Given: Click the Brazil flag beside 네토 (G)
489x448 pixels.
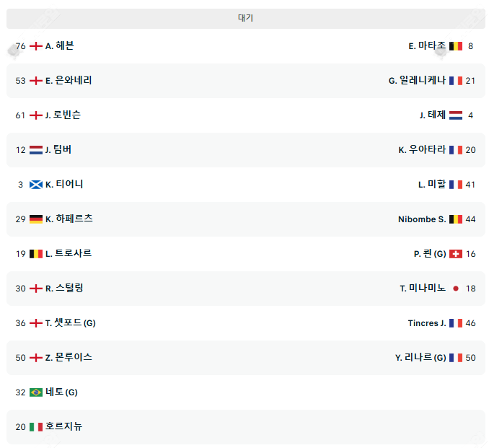Looking at the screenshot, I should point(36,392).
